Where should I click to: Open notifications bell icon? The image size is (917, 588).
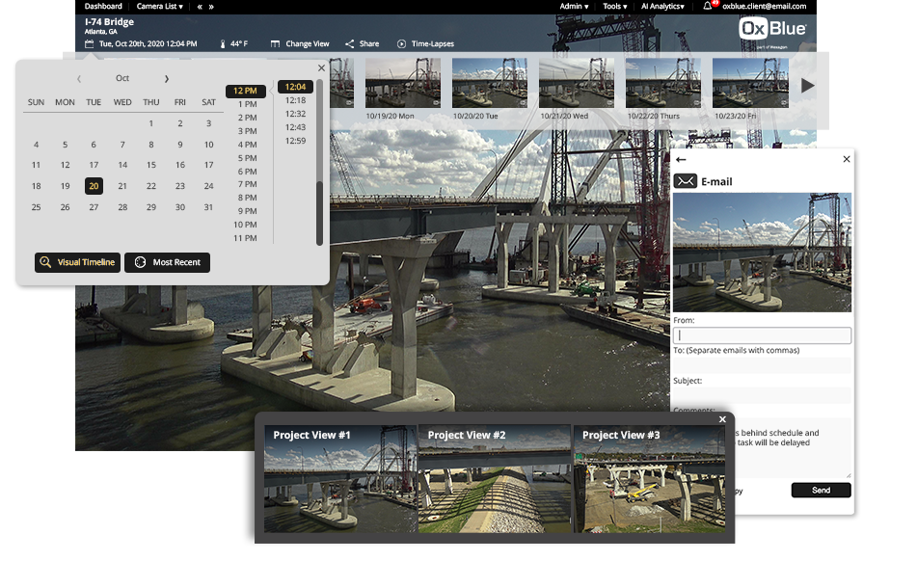coord(708,6)
